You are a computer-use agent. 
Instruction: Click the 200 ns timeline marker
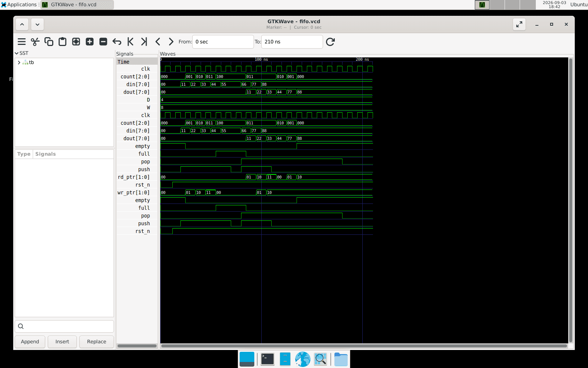tap(362, 60)
